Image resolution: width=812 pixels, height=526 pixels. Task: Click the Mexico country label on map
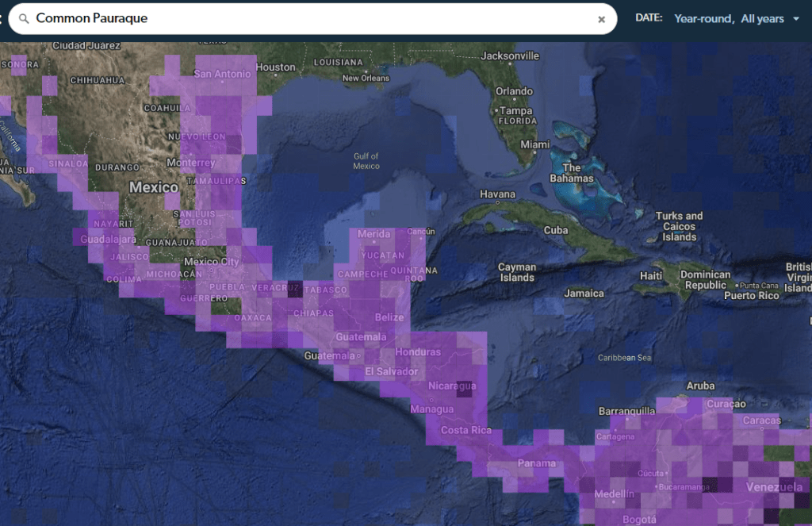pos(154,188)
